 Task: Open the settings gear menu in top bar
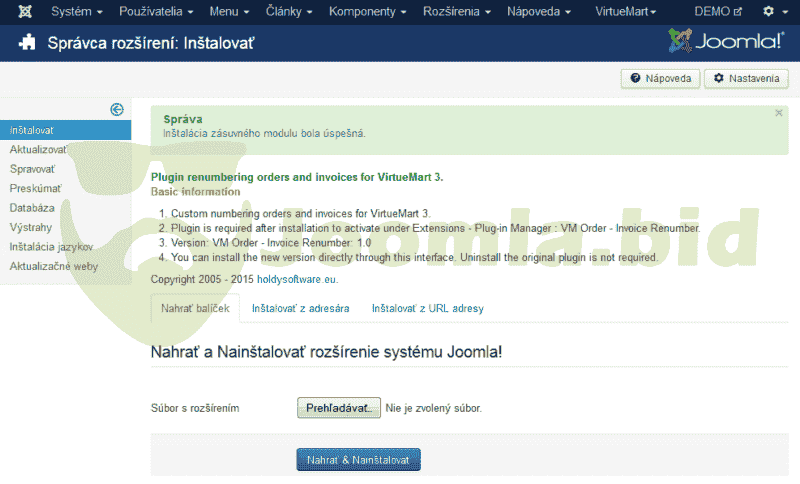click(773, 12)
